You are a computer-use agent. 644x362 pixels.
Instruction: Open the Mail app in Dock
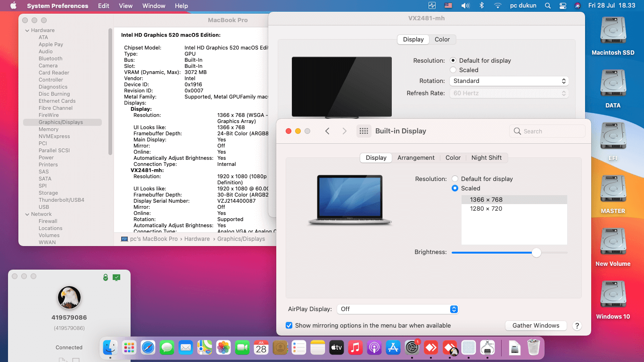(186, 348)
